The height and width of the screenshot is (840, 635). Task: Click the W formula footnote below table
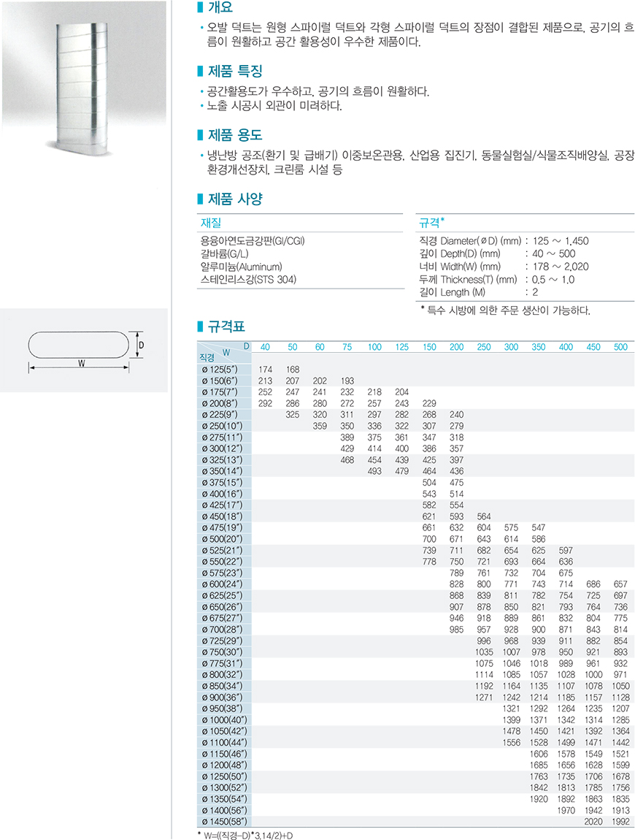tap(250, 834)
